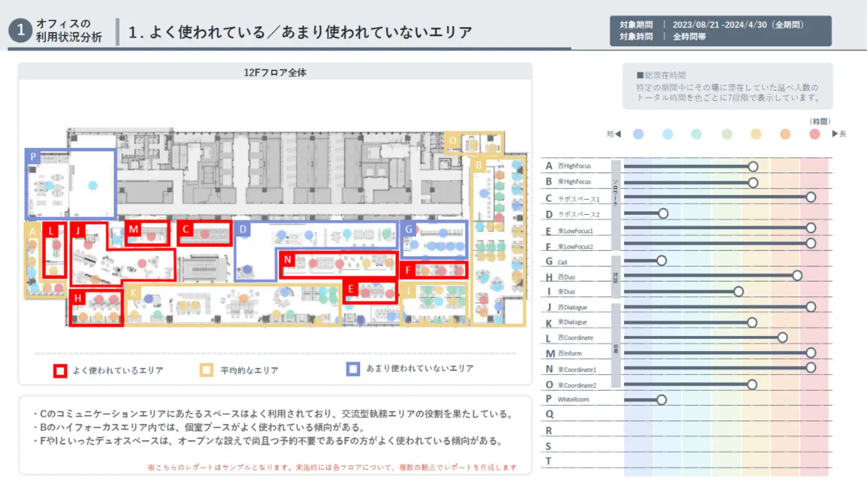Pick the leftmost blue dot in time scale

638,134
